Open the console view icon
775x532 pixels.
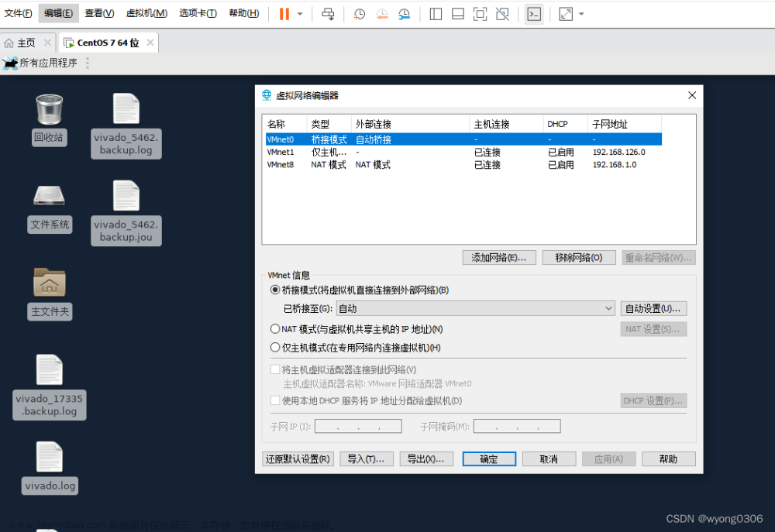[x=534, y=14]
